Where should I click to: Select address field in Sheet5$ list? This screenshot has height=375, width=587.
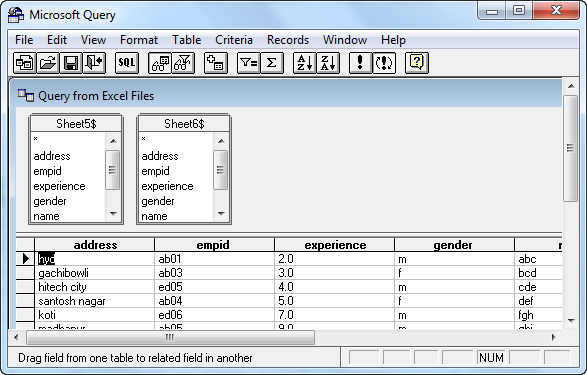52,156
